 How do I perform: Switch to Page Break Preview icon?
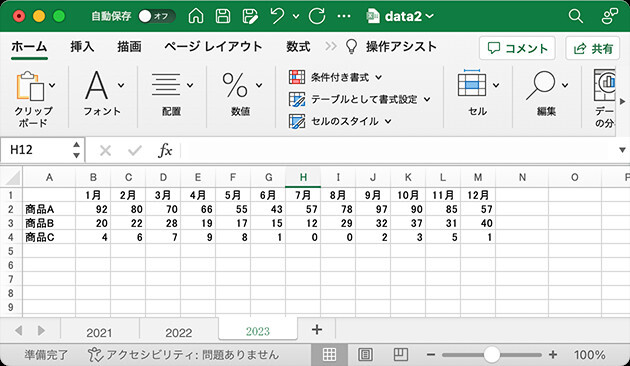401,354
